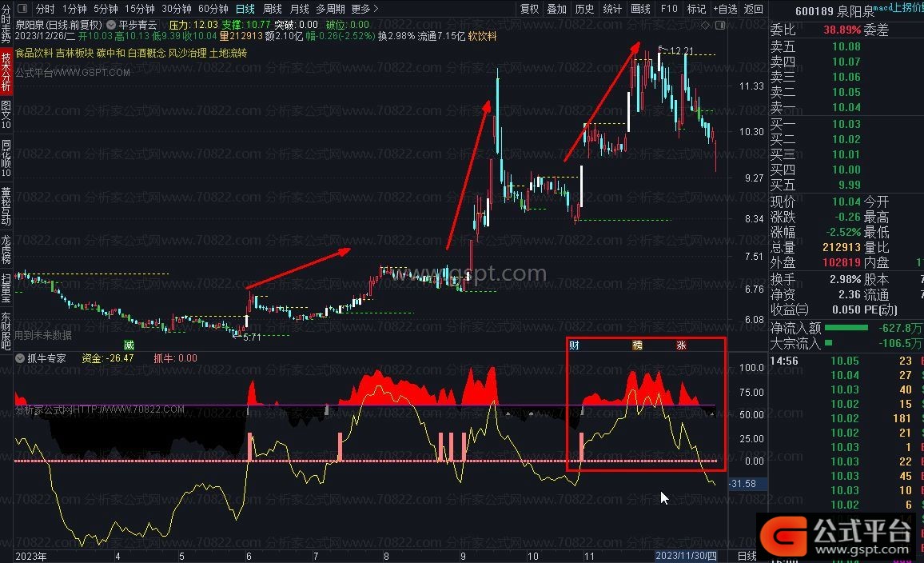Click the 复权 toolbar button

click(x=529, y=9)
